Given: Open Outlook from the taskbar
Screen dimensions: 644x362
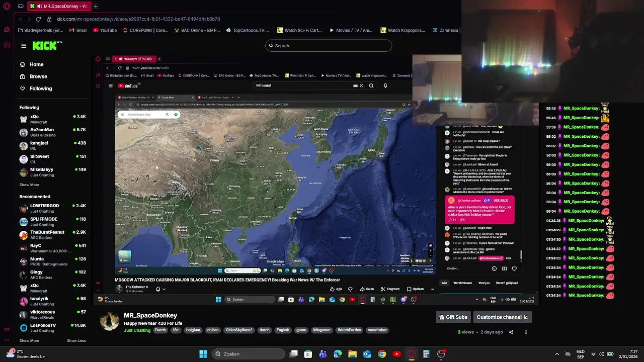Looking at the screenshot, I should click(x=367, y=354).
